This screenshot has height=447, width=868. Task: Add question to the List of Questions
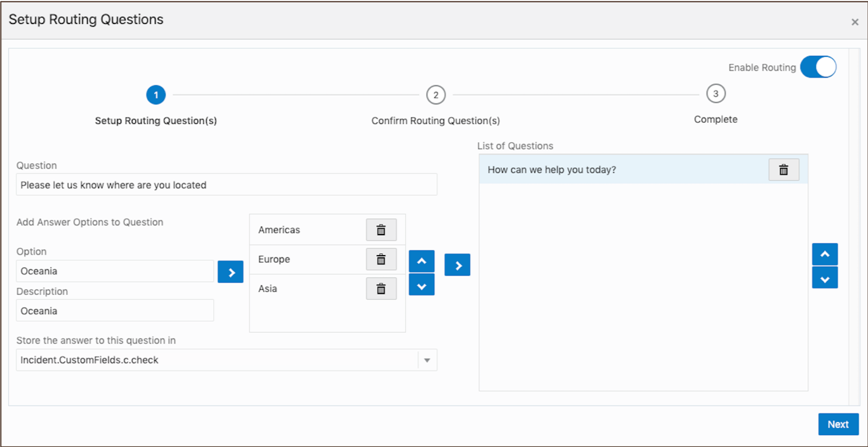point(457,265)
